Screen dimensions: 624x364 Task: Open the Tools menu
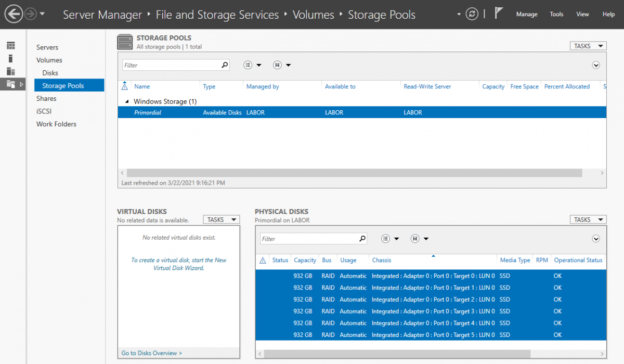pyautogui.click(x=556, y=14)
